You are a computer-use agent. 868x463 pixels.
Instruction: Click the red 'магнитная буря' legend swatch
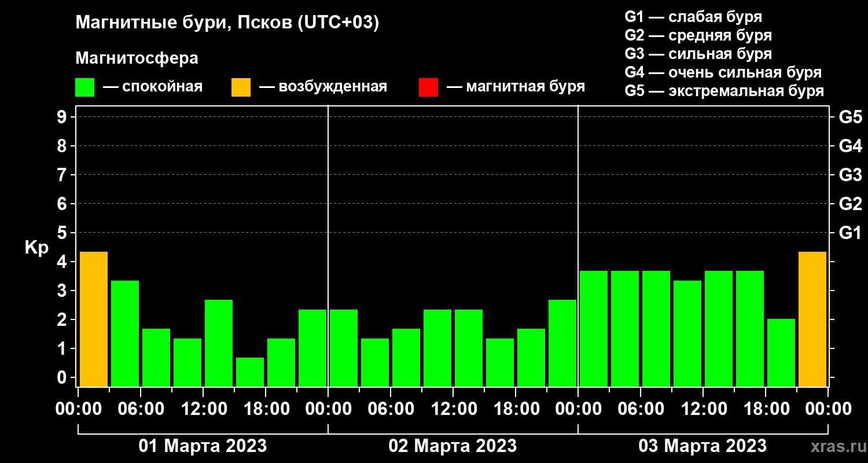point(428,87)
